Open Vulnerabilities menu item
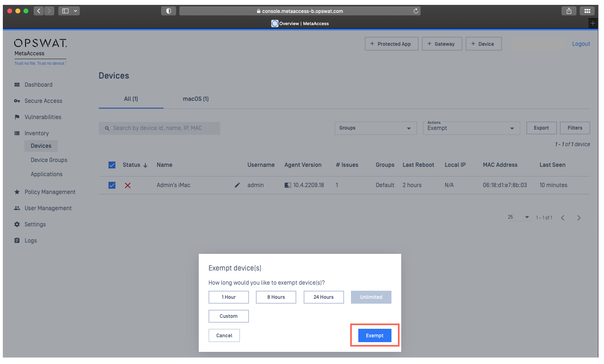Screen dimensions: 604x364 pyautogui.click(x=43, y=117)
